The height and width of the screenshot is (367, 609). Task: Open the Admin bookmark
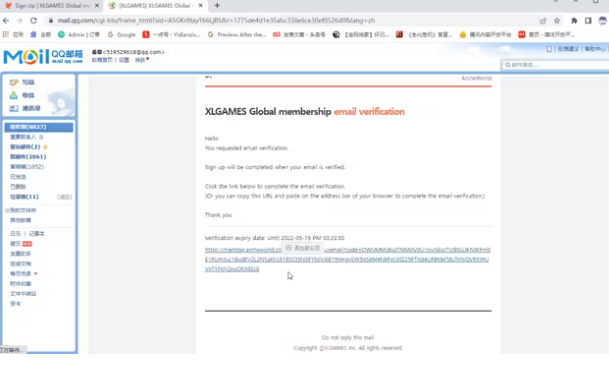[78, 35]
